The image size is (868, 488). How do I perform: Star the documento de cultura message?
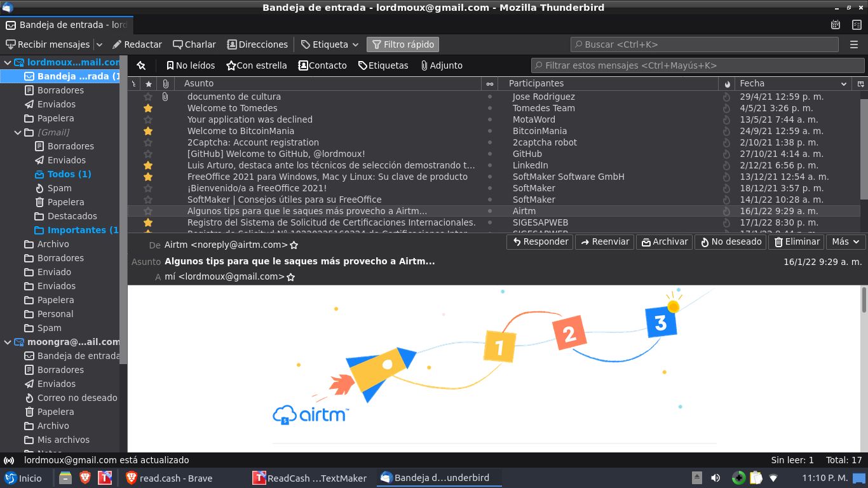(148, 97)
